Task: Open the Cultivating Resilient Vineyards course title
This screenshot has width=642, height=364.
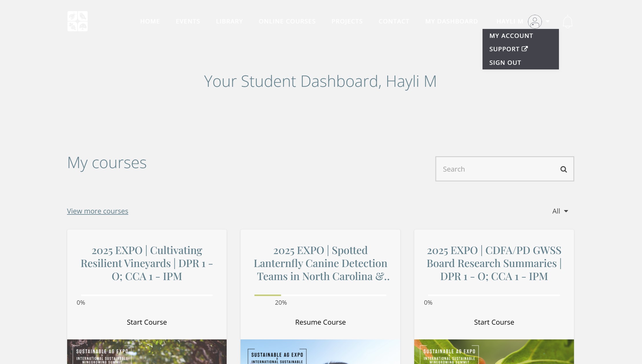Action: (146, 263)
